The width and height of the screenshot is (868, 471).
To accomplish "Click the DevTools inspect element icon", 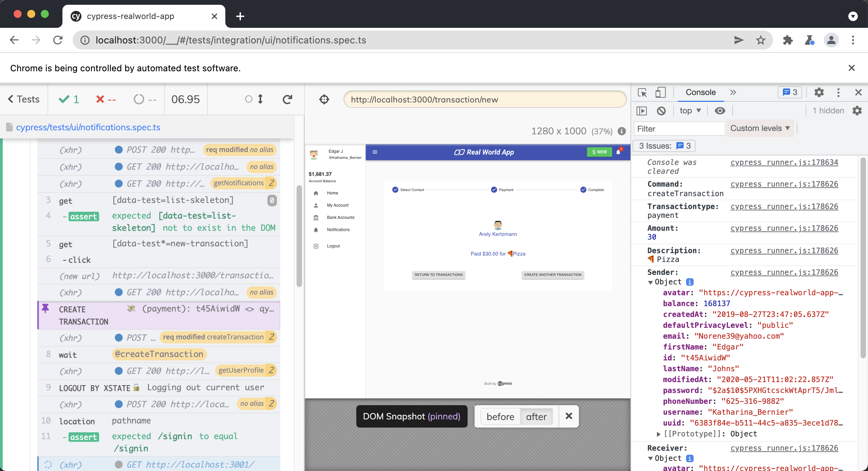I will [x=642, y=92].
